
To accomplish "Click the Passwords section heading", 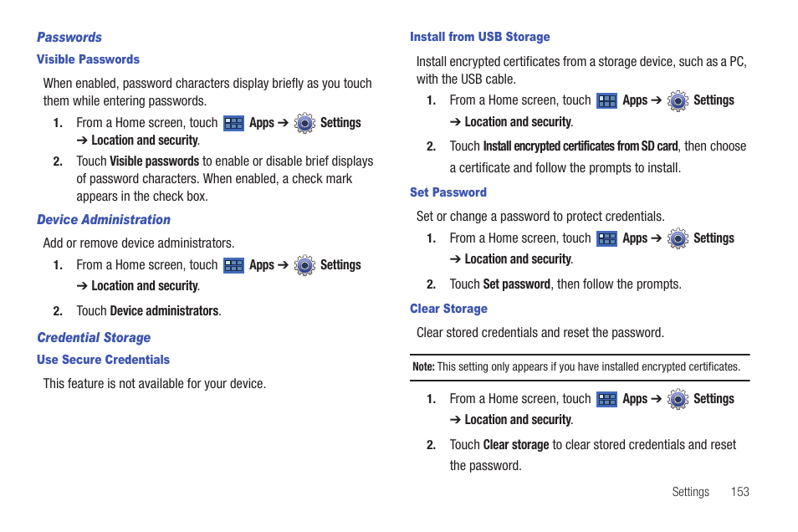I will tap(69, 37).
